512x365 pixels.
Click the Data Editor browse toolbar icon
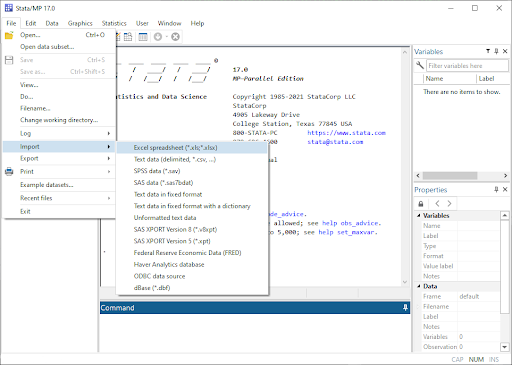coord(128,36)
